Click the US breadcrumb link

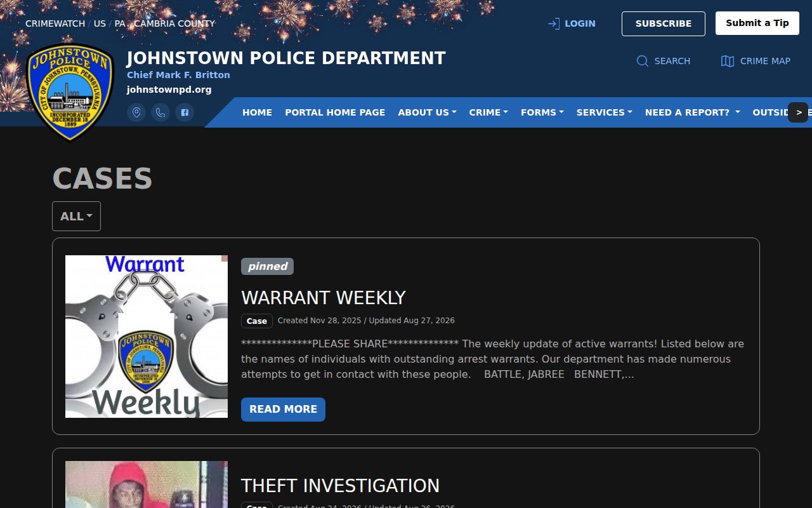click(x=100, y=23)
